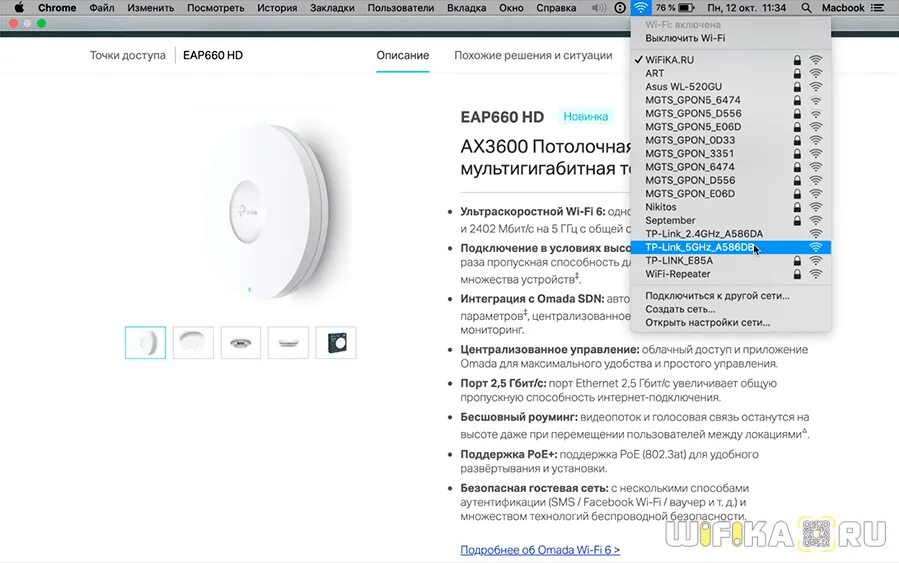This screenshot has height=563, width=899.
Task: Open 'Подробнее об Omada Wi-Fi 6' link
Action: pos(540,549)
